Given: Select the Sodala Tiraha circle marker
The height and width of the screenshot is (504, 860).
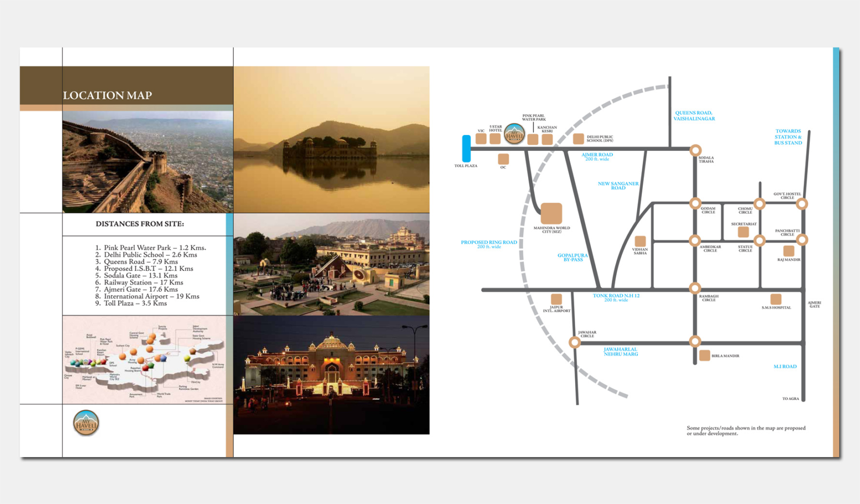Looking at the screenshot, I should point(695,150).
